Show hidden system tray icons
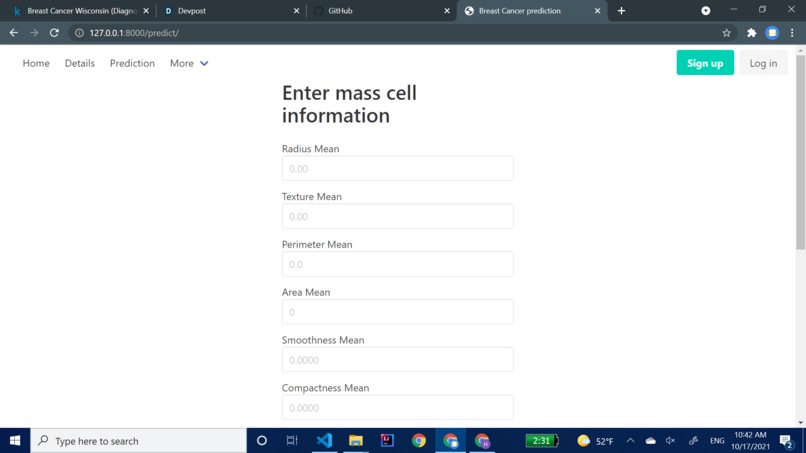806x453 pixels. 630,441
